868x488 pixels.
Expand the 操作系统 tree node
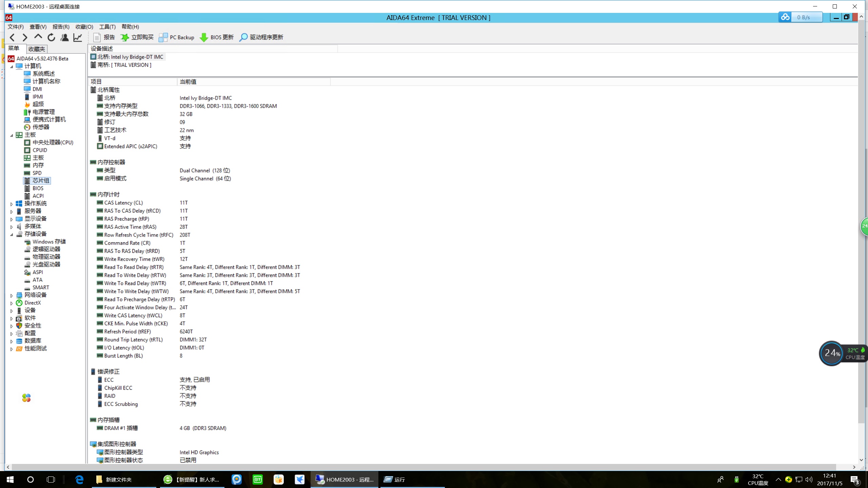coord(12,204)
